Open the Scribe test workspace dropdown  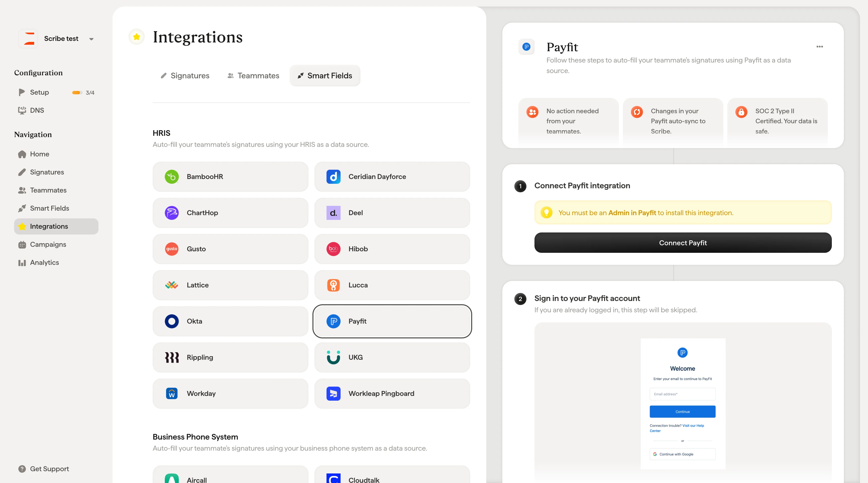pos(91,39)
